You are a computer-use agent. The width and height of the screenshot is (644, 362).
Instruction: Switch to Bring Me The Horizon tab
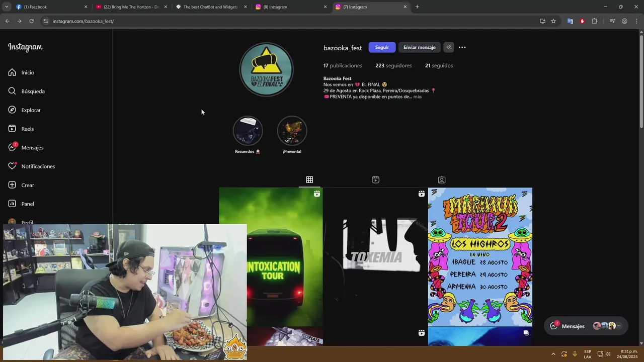point(131,7)
